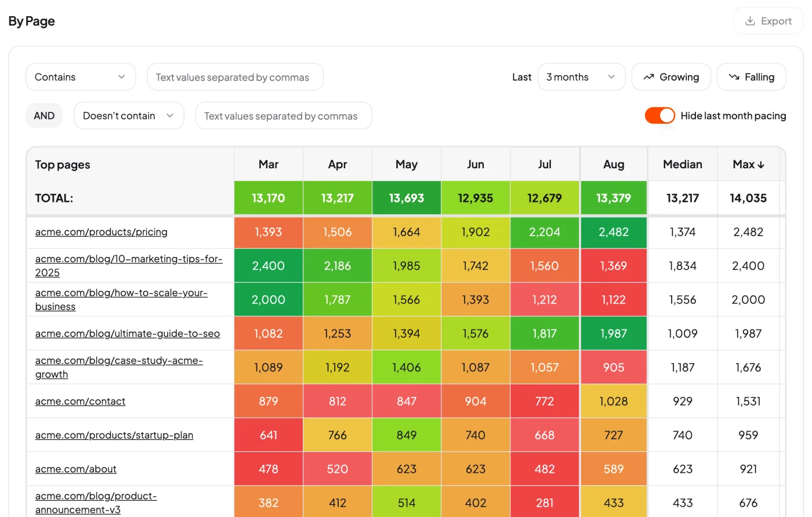Expand the 3 months period dropdown
Image resolution: width=812 pixels, height=517 pixels.
(582, 77)
